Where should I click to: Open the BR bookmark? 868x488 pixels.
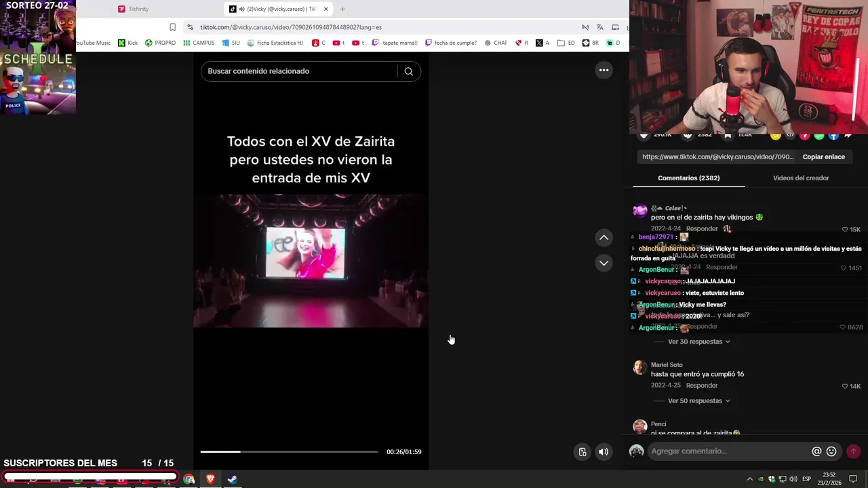click(x=591, y=43)
